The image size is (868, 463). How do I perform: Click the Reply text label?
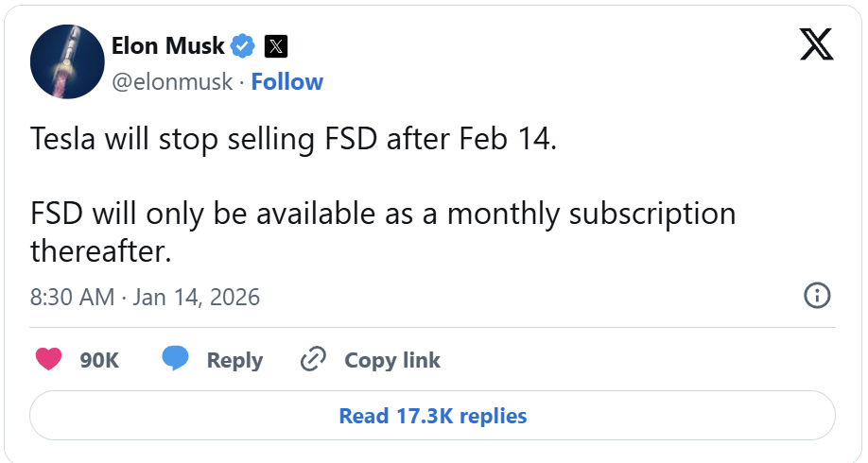tap(234, 360)
